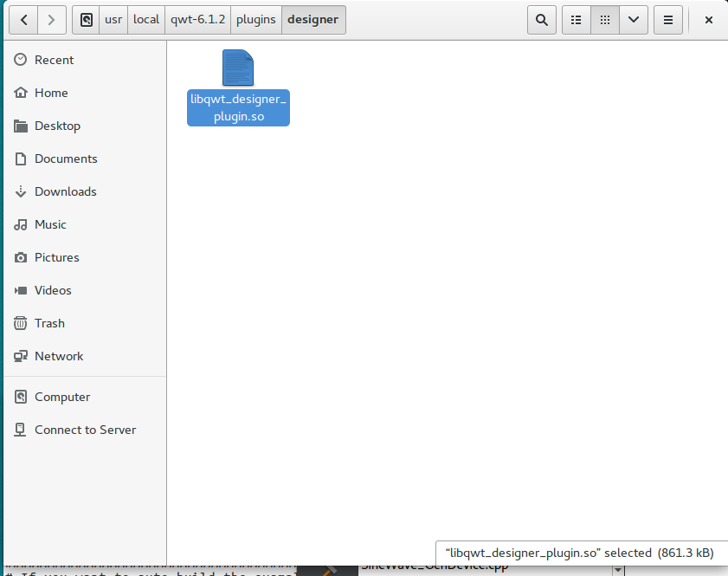Screen dimensions: 728x576
Task: Click the Music note icon
Action: [x=20, y=224]
